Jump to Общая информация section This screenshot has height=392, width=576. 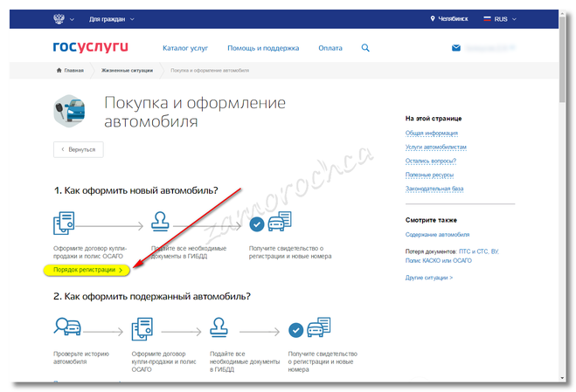tap(431, 133)
